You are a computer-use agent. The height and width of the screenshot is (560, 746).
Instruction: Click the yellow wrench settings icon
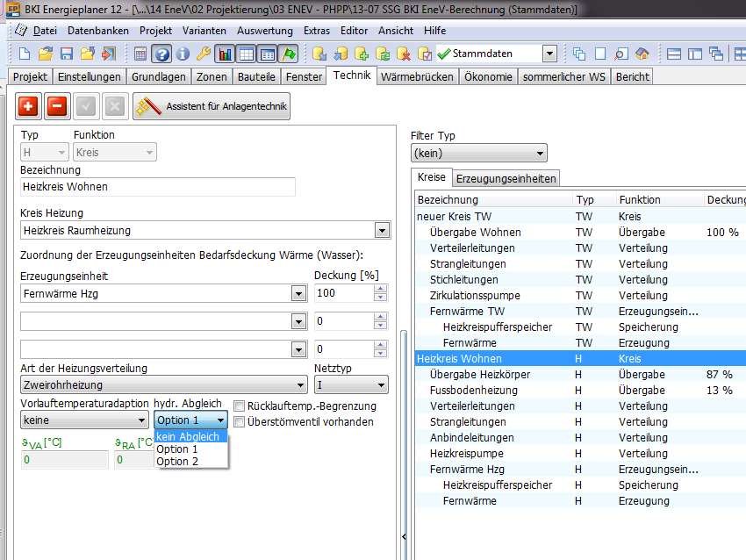203,54
